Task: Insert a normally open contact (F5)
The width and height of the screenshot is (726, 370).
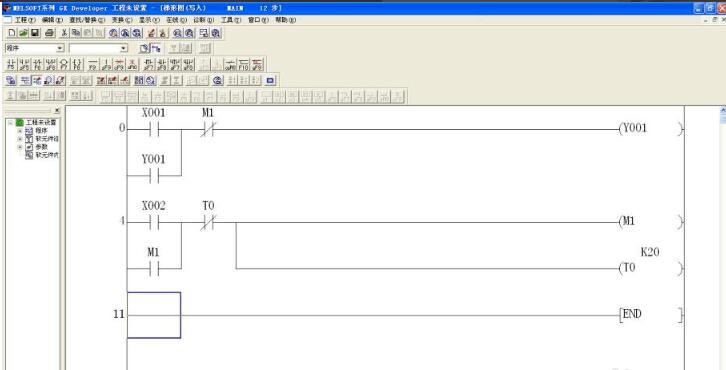Action: coord(12,64)
